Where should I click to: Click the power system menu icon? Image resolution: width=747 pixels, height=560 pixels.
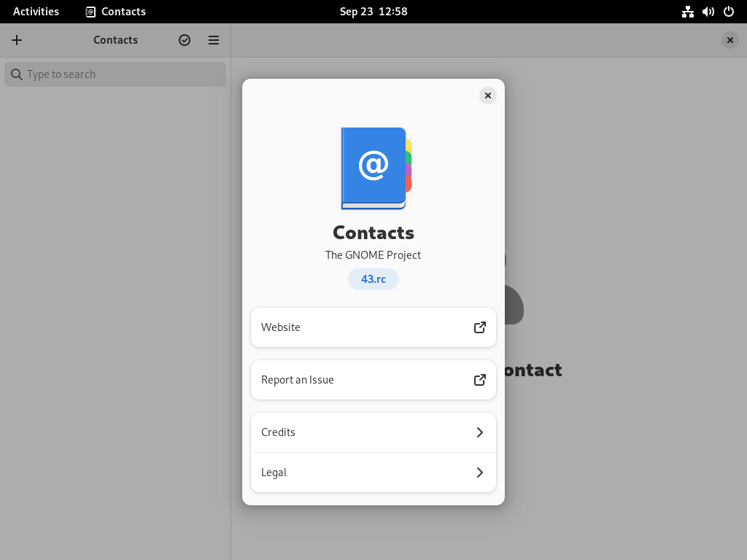pyautogui.click(x=729, y=12)
